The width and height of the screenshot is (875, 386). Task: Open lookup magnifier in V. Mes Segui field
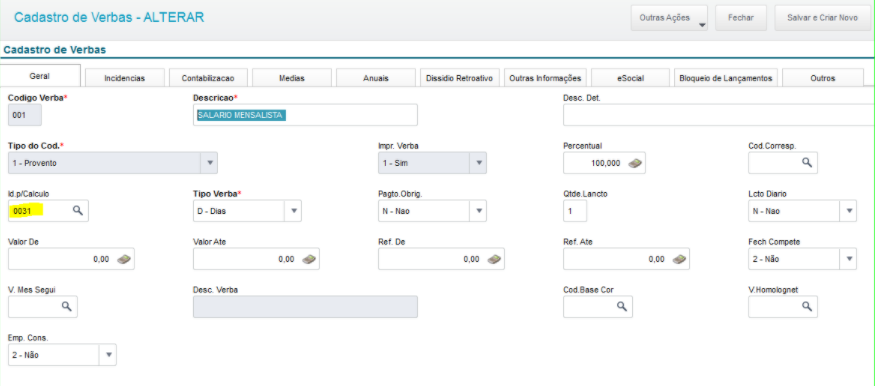66,306
